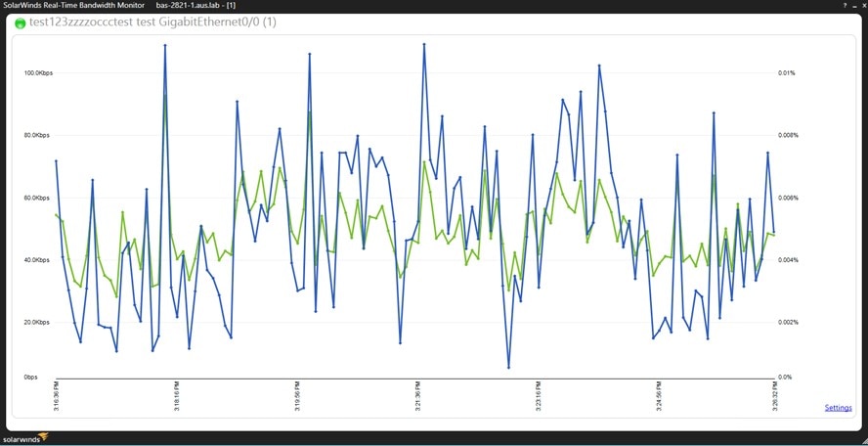Click the 3:24:56 PM time label
Image resolution: width=868 pixels, height=446 pixels.
[658, 395]
